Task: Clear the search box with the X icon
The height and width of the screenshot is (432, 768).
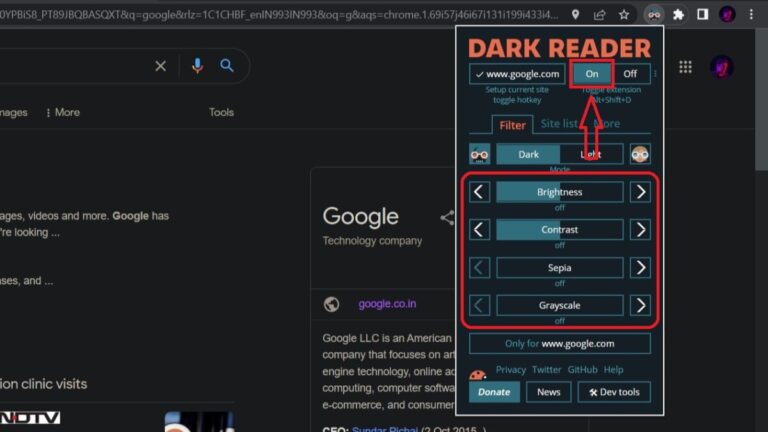Action: pos(160,66)
